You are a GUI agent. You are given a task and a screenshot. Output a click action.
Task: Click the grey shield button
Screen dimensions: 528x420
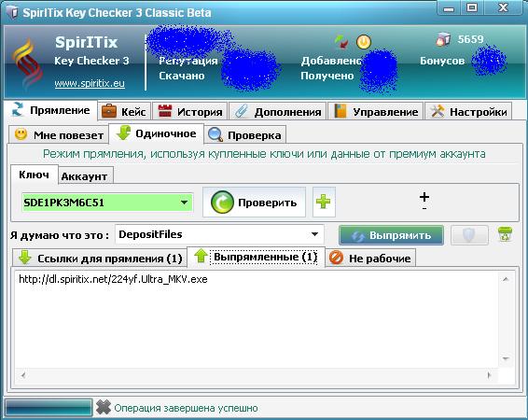tap(469, 235)
